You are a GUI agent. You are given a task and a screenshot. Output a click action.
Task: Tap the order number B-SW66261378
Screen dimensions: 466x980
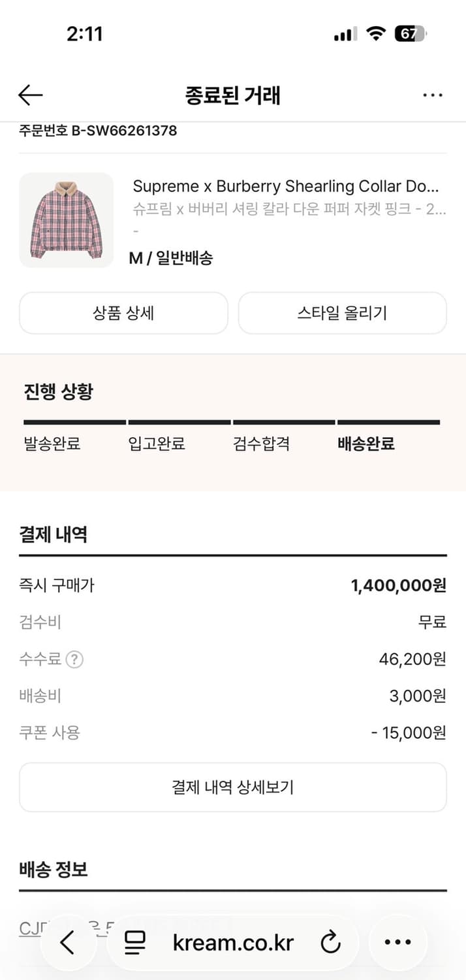click(x=97, y=130)
